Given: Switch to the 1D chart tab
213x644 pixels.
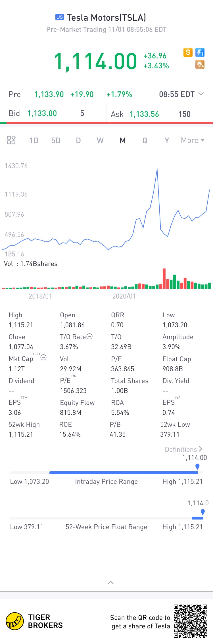Looking at the screenshot, I should click(x=34, y=141).
